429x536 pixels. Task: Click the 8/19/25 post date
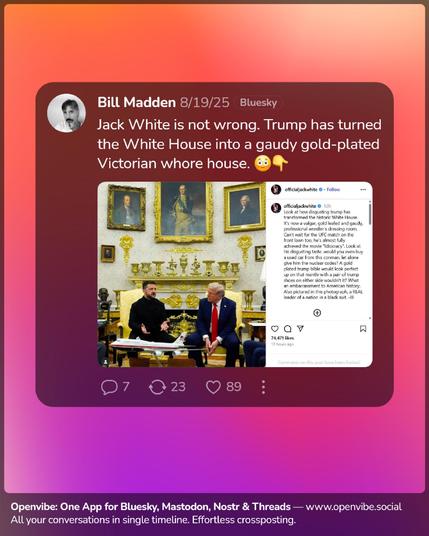click(204, 102)
